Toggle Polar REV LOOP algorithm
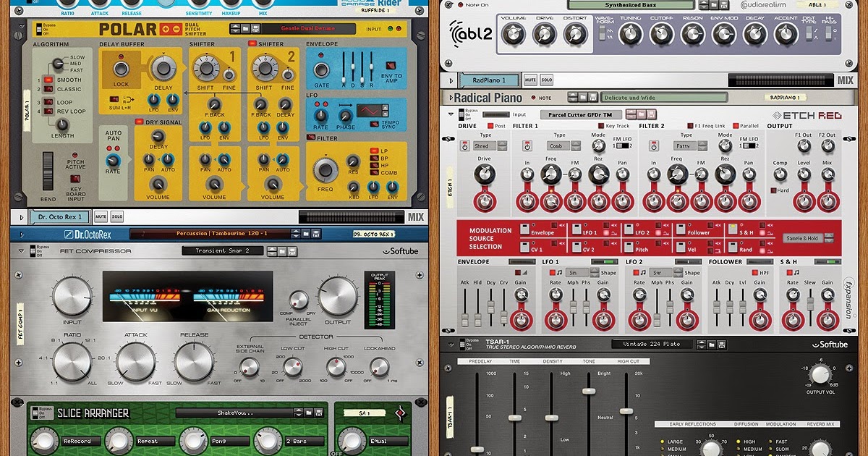Screen dimensions: 868x456 coord(48,111)
